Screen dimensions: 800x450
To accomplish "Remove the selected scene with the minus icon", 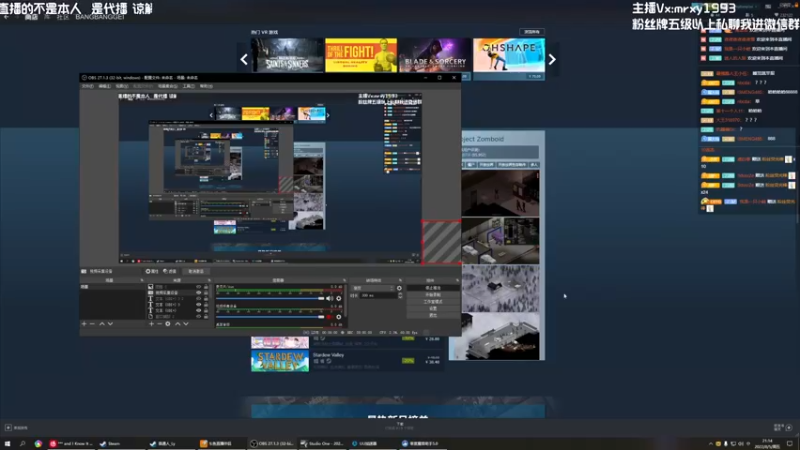I will click(92, 324).
